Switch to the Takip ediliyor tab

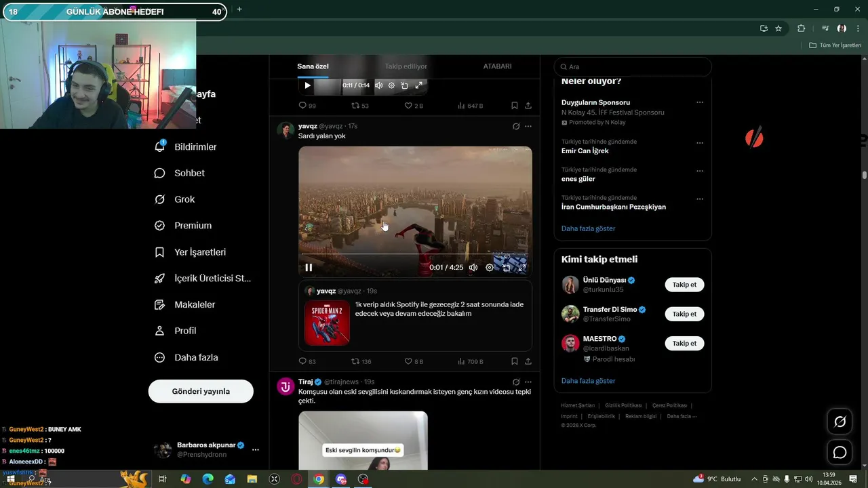406,66
